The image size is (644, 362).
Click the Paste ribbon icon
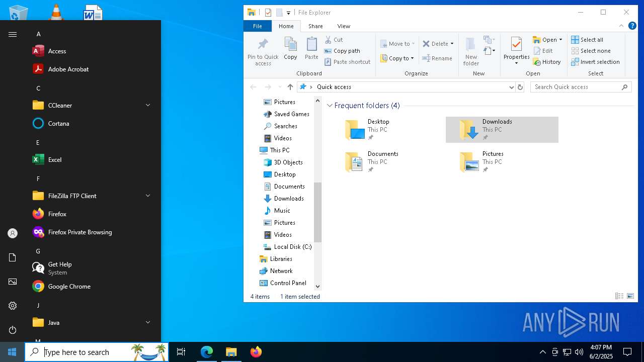(x=311, y=49)
